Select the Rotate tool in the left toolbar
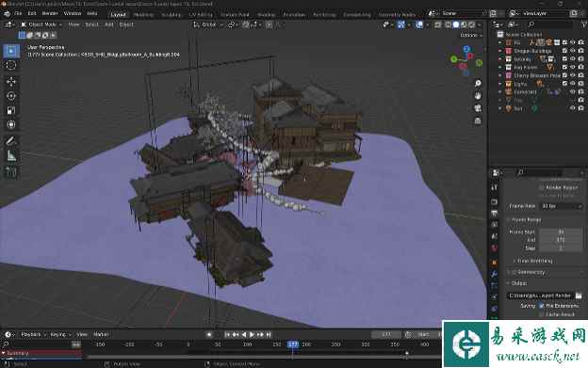Image resolution: width=588 pixels, height=368 pixels. (x=11, y=96)
